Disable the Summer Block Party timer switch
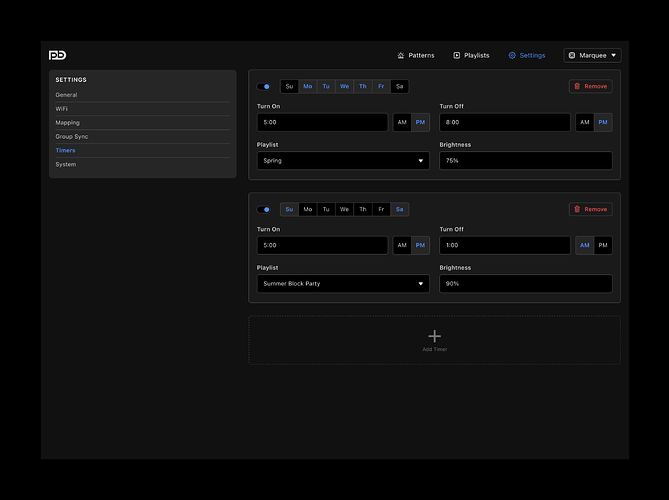Viewport: 669px width, 500px height. click(x=263, y=209)
